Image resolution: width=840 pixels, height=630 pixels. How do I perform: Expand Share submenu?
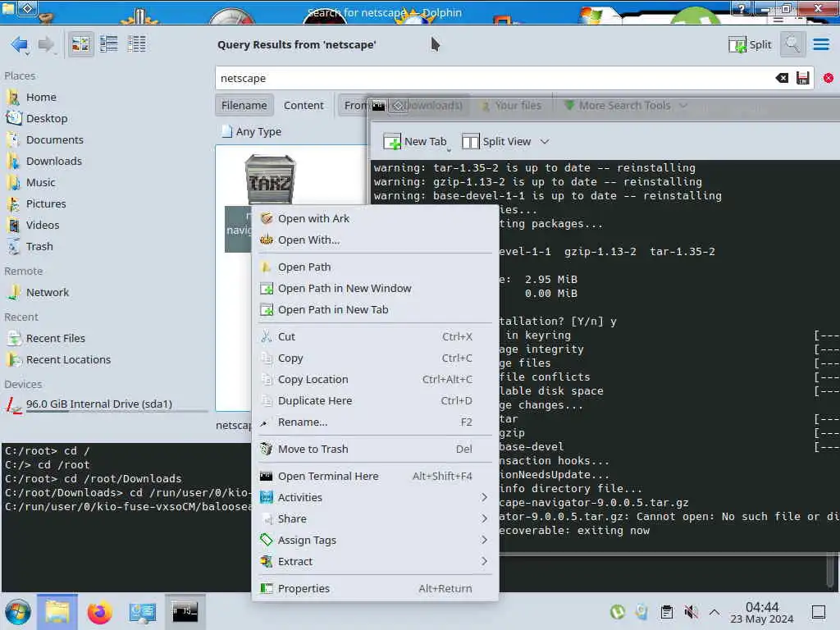pyautogui.click(x=375, y=519)
